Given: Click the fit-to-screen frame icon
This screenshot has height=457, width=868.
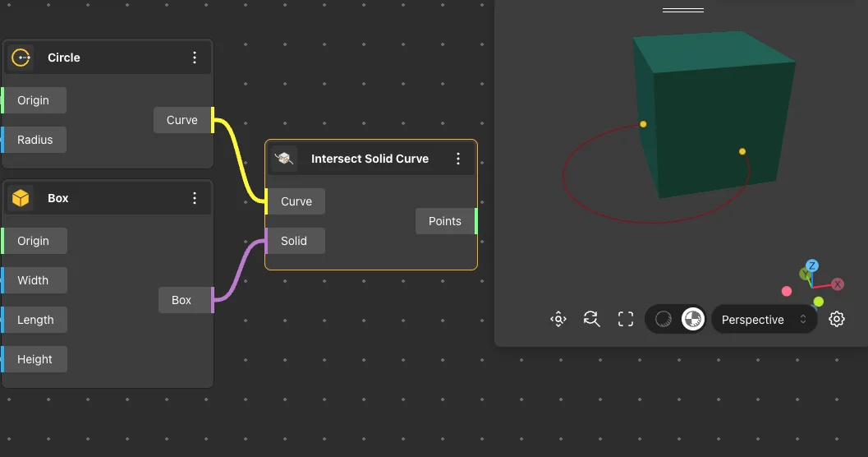Looking at the screenshot, I should click(x=626, y=319).
